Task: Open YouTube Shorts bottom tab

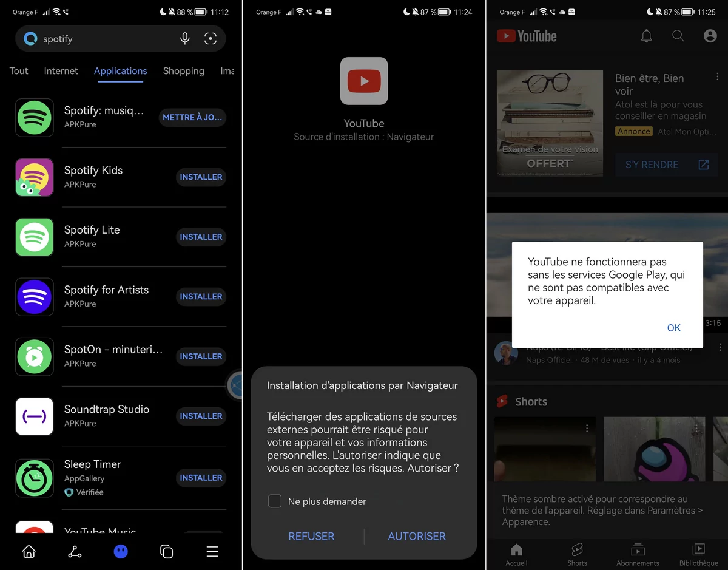Action: (577, 554)
